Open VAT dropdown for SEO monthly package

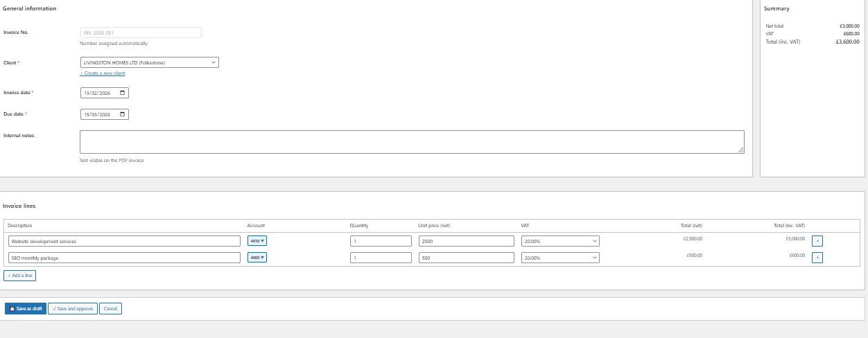pos(560,258)
